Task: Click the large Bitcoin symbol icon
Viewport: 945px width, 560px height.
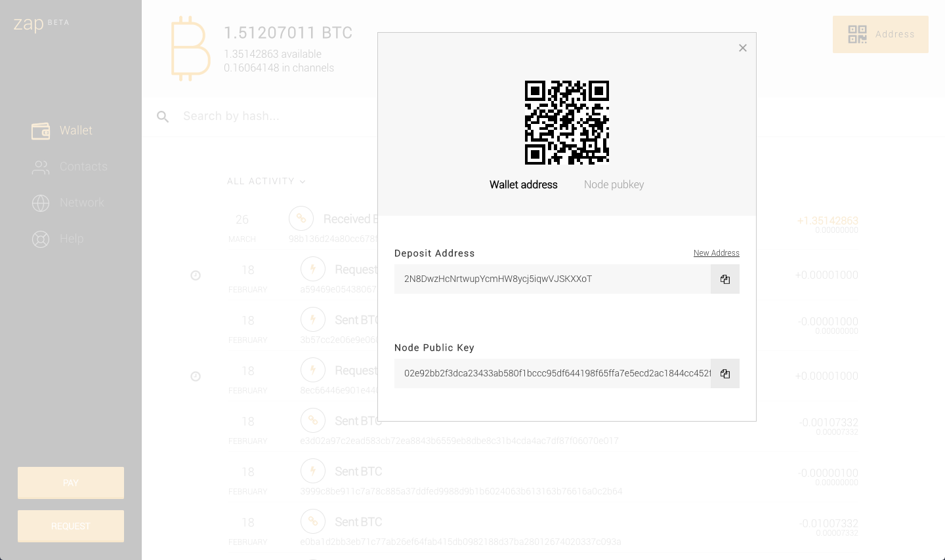Action: [x=190, y=49]
